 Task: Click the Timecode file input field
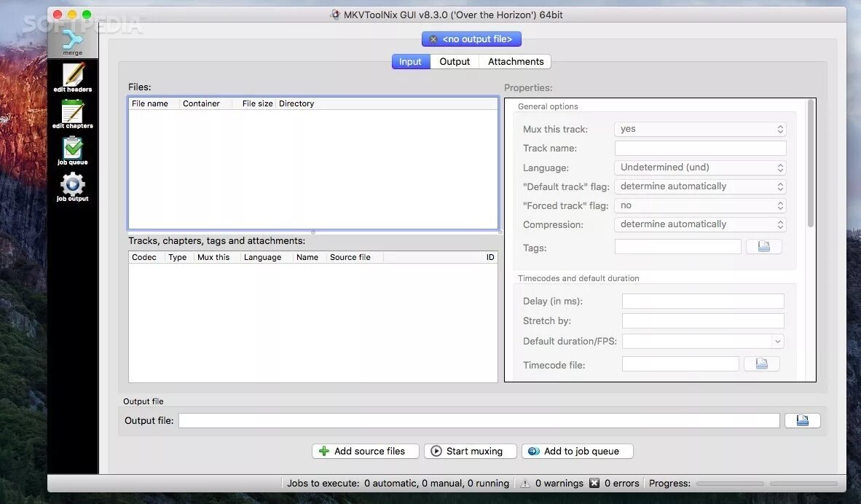tap(680, 364)
